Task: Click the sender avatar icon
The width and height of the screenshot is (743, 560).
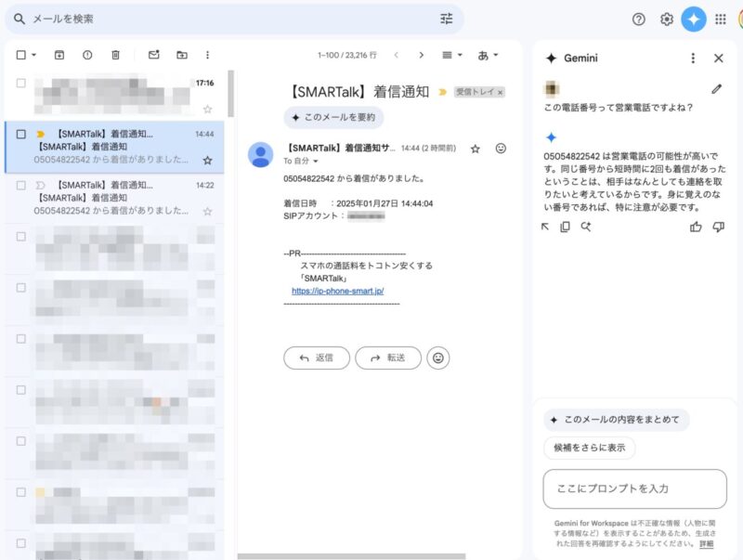Action: point(261,154)
